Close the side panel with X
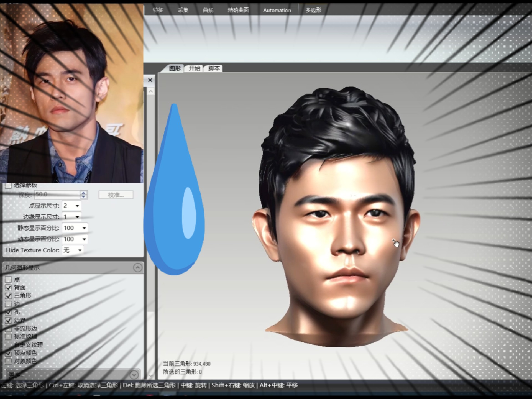532x399 pixels. click(x=150, y=80)
